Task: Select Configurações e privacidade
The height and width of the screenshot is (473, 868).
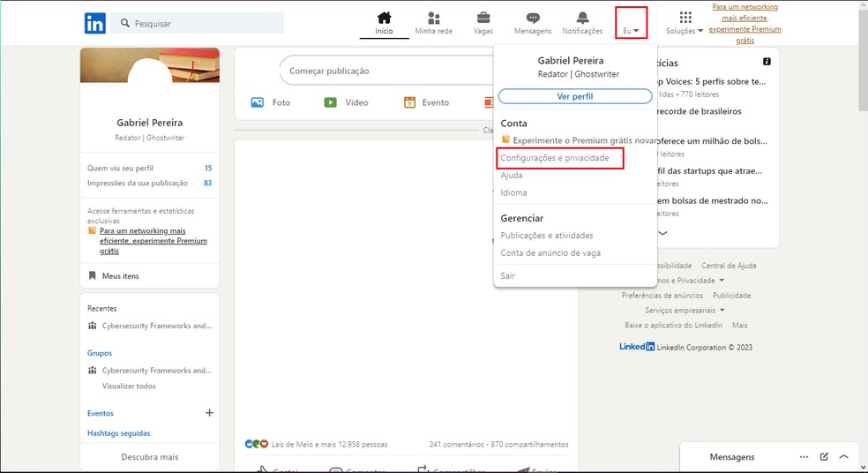Action: 555,158
